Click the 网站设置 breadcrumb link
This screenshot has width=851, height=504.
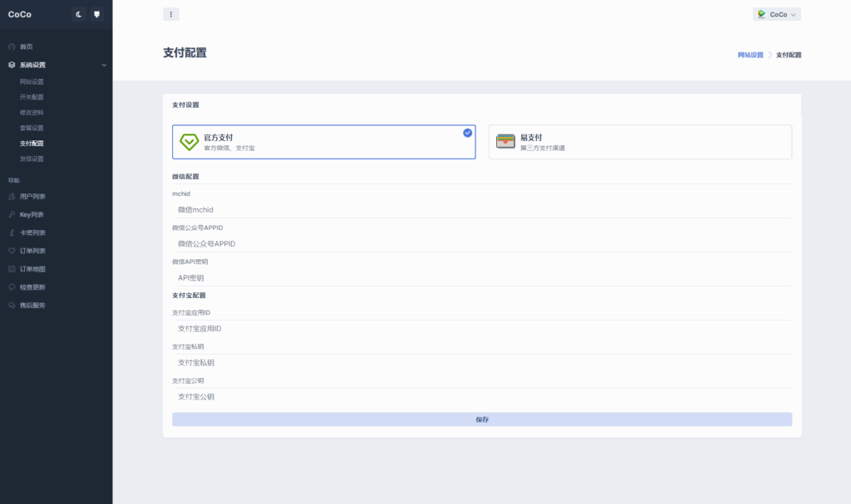click(x=750, y=55)
